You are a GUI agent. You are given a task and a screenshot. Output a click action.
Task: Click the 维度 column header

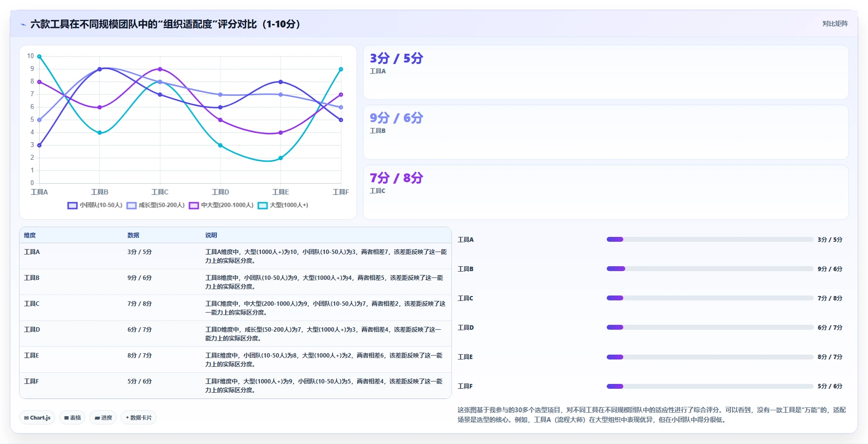point(30,235)
